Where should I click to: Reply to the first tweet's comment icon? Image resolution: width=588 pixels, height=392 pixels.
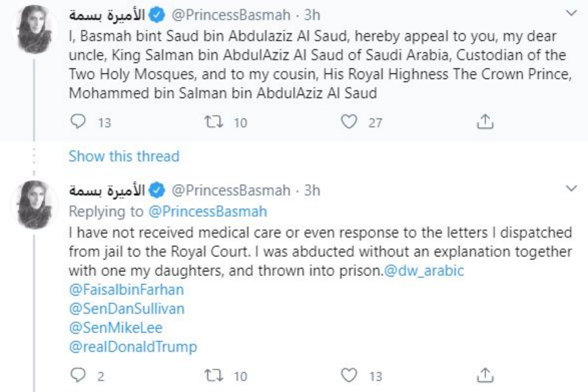click(78, 122)
